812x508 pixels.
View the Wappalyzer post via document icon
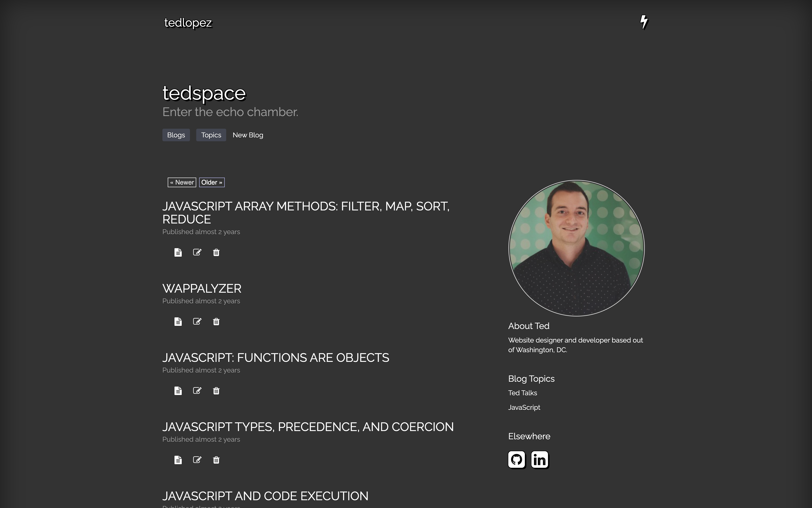pos(178,321)
